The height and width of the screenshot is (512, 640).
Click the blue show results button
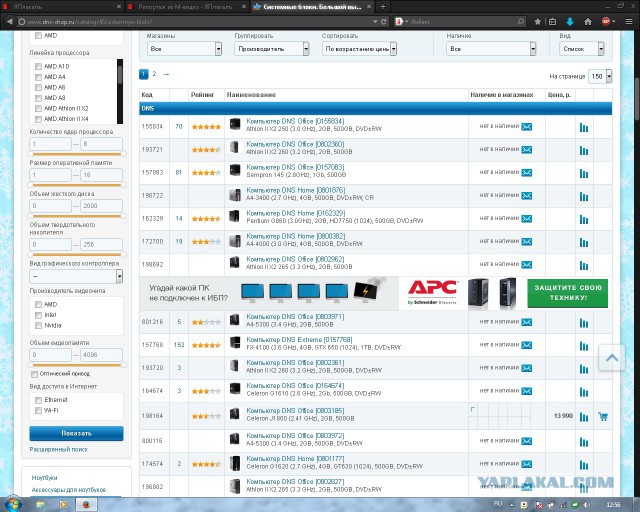coord(76,433)
